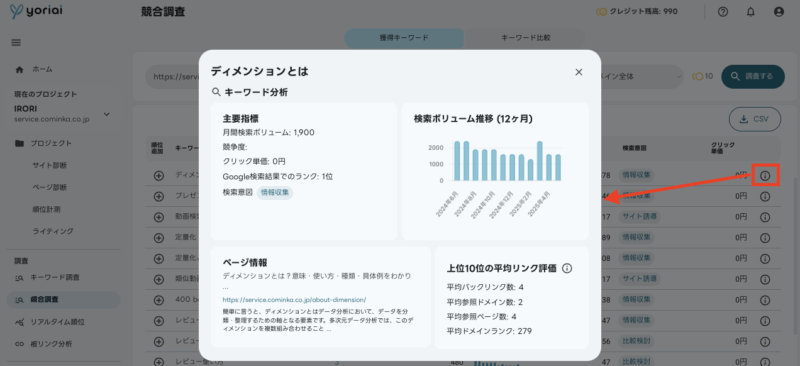800x366 pixels.
Task: Click 月間検索ボリューム: 1,900 text
Action: tap(268, 133)
